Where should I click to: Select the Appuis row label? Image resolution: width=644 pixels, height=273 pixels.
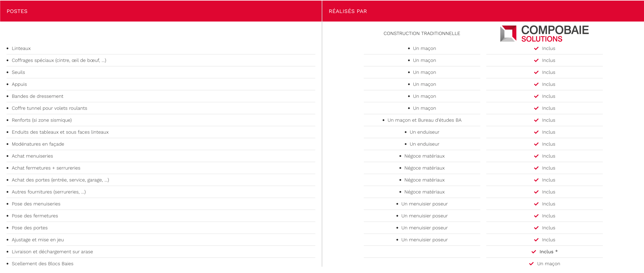coord(19,85)
